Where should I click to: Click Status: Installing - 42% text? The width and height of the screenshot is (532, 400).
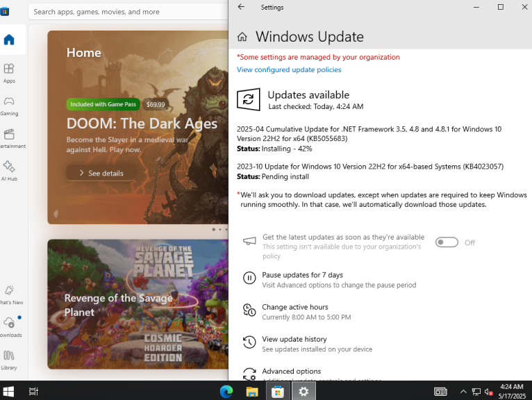point(274,149)
